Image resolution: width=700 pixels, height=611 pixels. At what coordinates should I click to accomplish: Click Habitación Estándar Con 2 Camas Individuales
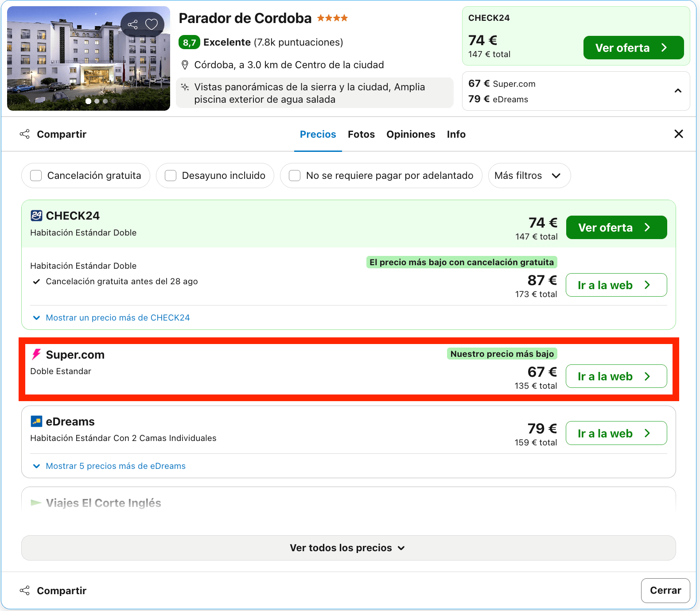tap(123, 438)
